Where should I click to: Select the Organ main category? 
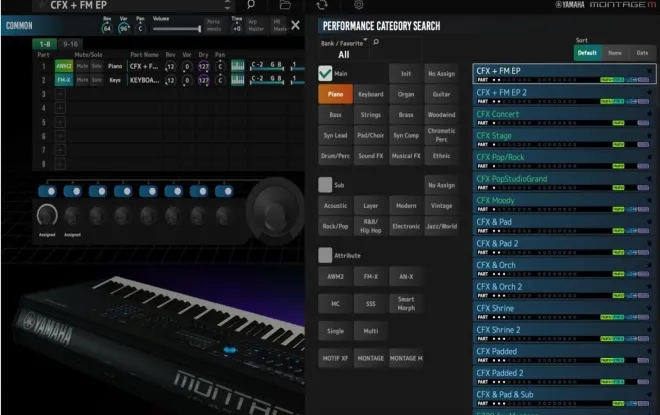click(x=406, y=94)
